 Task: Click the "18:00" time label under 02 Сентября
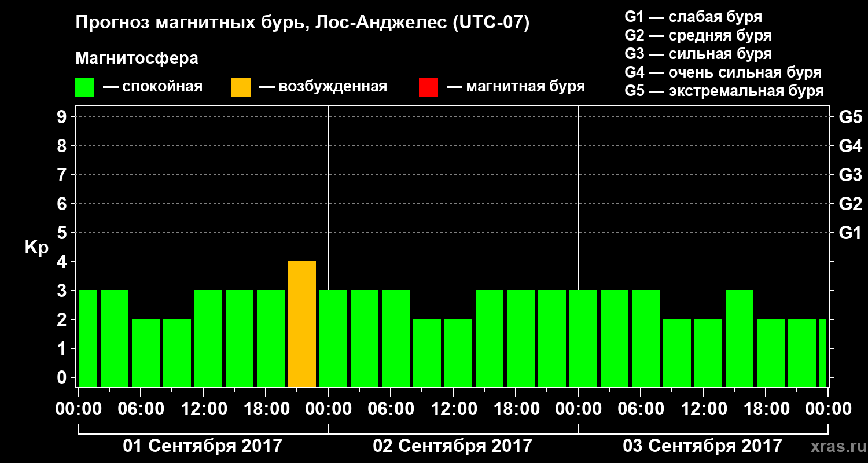[516, 409]
